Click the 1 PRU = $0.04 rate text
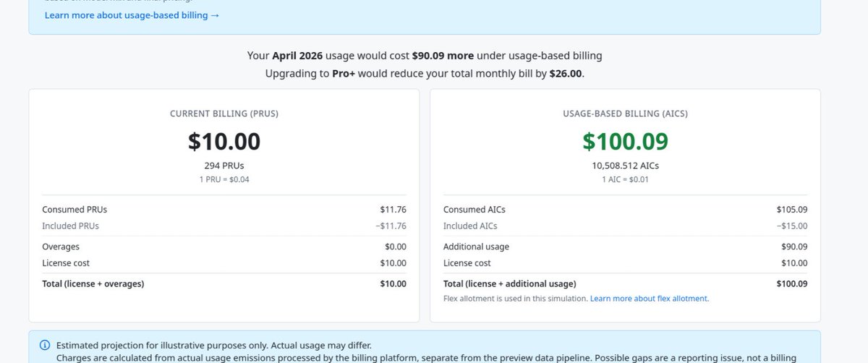This screenshot has width=868, height=363. click(224, 179)
